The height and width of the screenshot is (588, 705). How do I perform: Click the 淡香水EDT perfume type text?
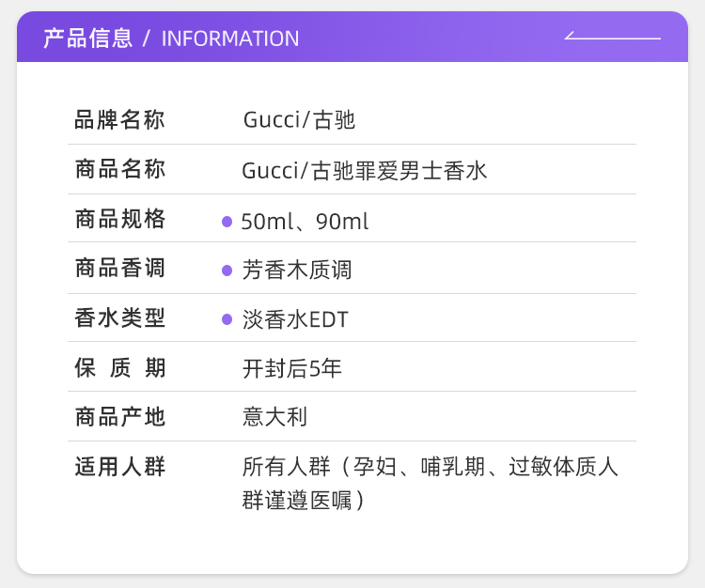tap(294, 319)
